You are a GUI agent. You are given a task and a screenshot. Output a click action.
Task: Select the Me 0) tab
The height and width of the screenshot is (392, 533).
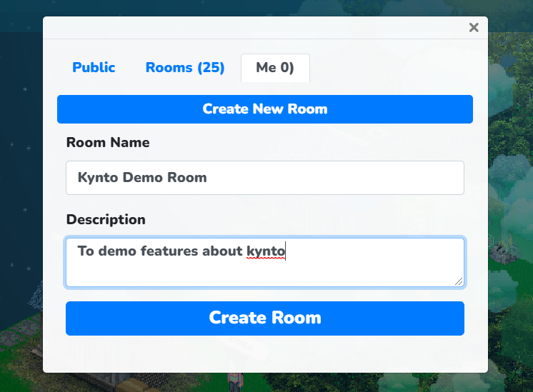click(x=275, y=68)
